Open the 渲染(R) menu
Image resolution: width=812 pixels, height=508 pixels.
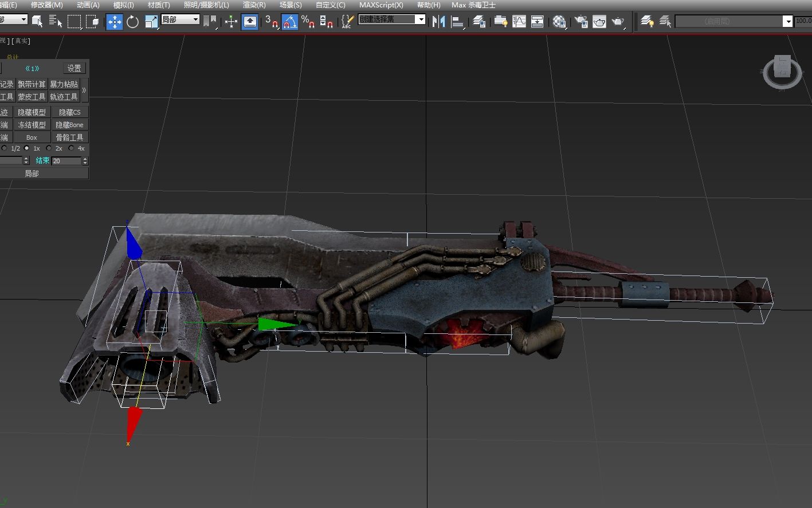coord(254,5)
